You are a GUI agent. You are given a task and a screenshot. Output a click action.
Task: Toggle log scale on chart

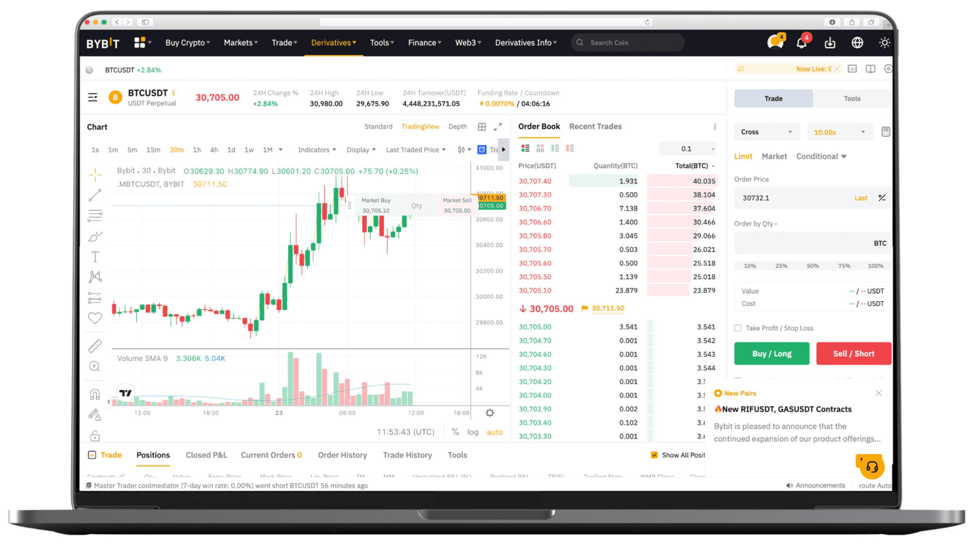click(472, 432)
